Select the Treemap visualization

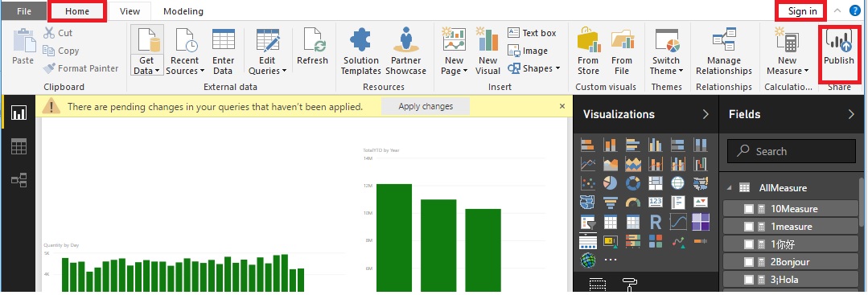pyautogui.click(x=656, y=182)
